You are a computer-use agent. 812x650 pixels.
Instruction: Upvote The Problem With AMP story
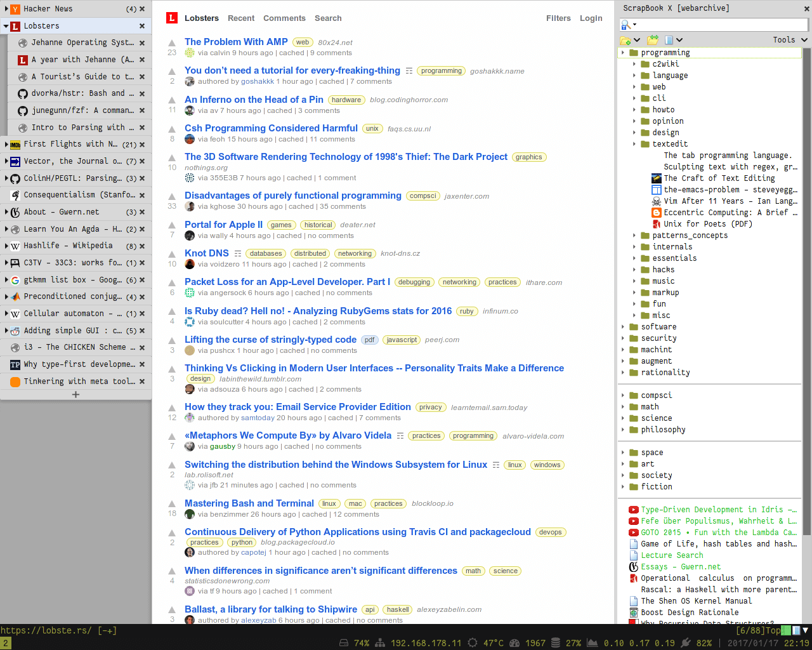click(x=172, y=43)
